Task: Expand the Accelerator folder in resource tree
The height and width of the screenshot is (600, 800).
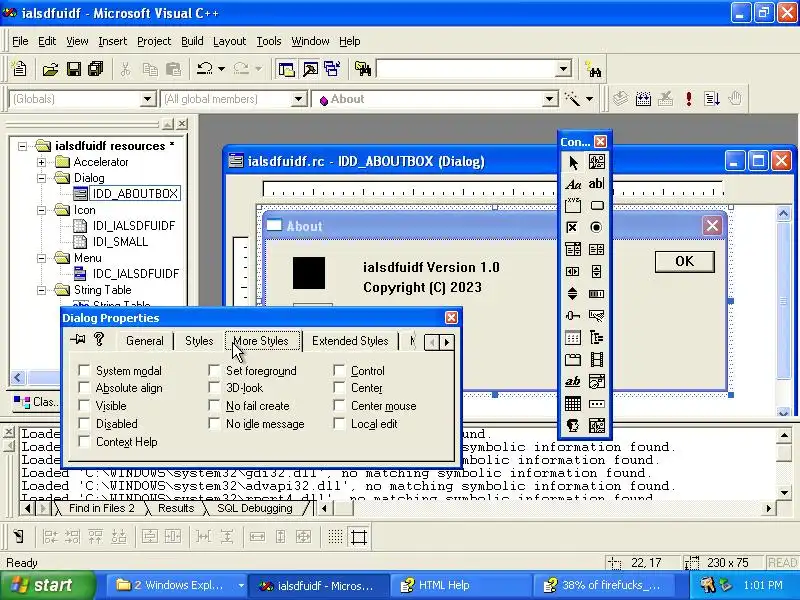Action: [41, 162]
